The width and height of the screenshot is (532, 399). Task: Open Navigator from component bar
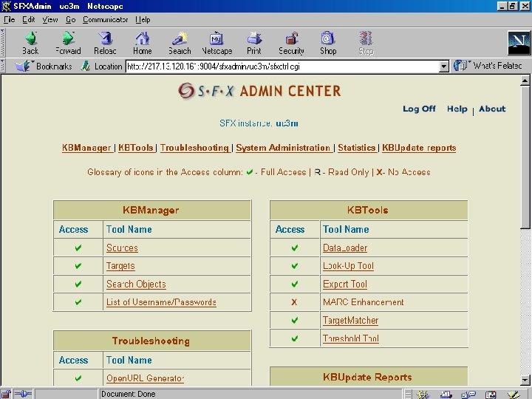(423, 395)
